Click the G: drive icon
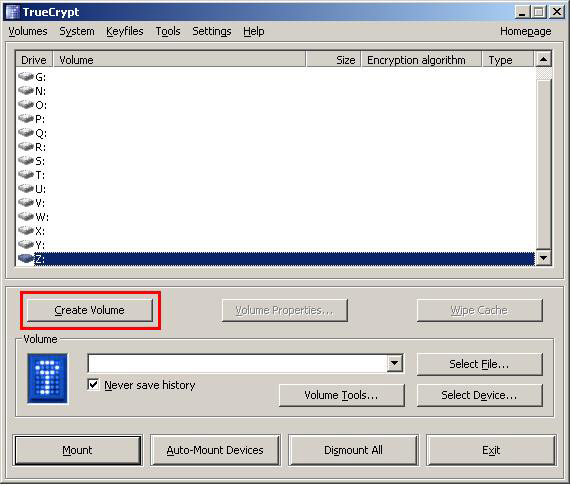 pos(26,76)
